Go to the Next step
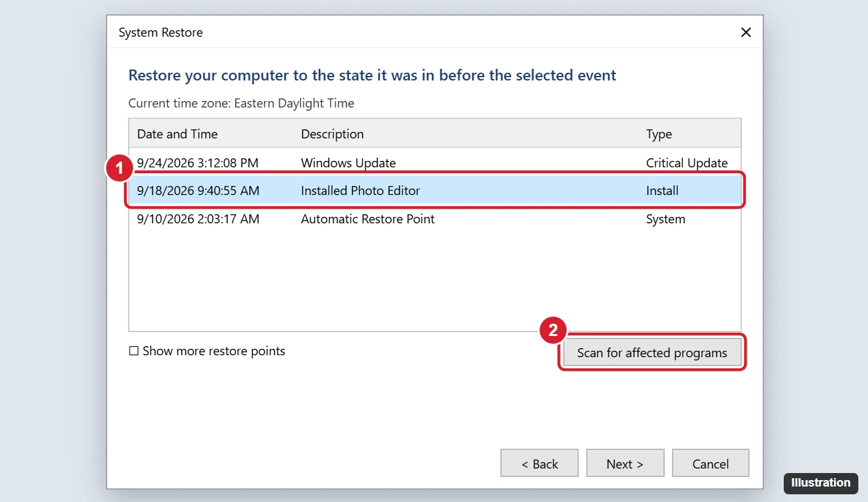This screenshot has width=868, height=502. 625,463
